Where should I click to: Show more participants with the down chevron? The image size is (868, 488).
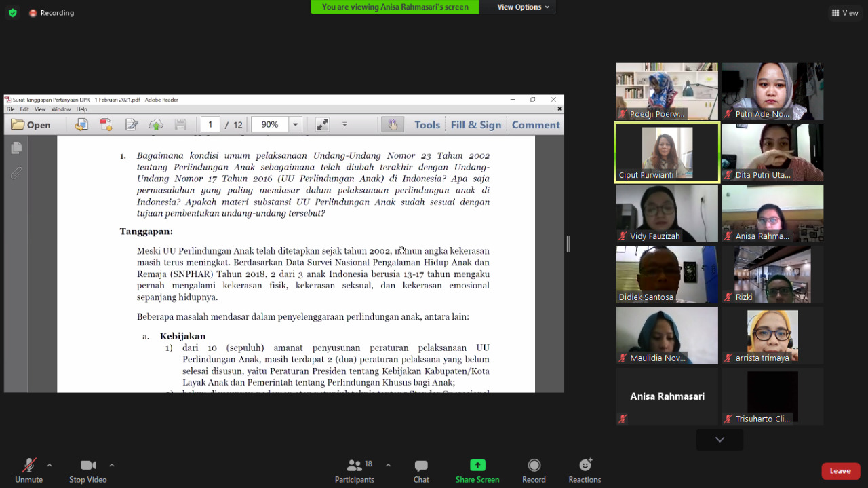tap(719, 440)
